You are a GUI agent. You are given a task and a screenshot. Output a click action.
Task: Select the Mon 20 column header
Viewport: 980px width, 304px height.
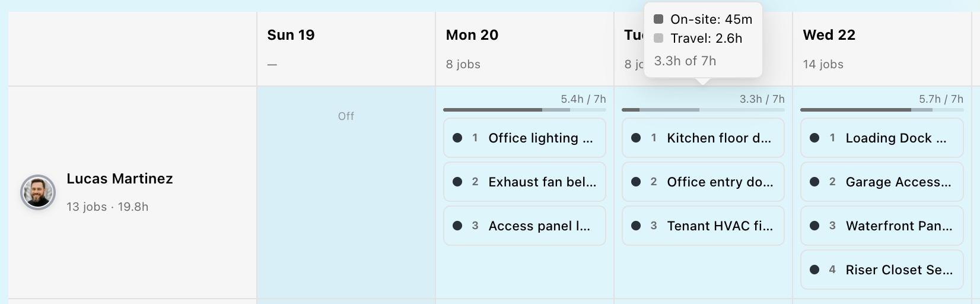(524, 49)
